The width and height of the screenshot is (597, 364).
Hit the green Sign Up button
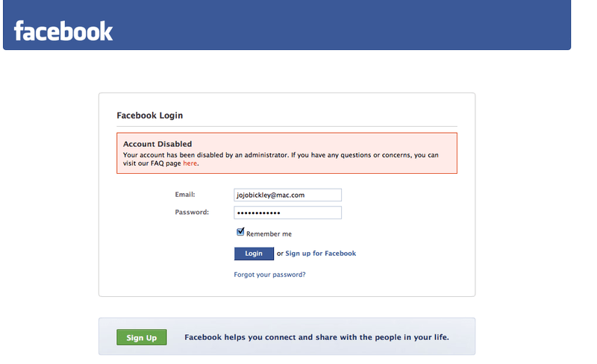[x=141, y=338]
